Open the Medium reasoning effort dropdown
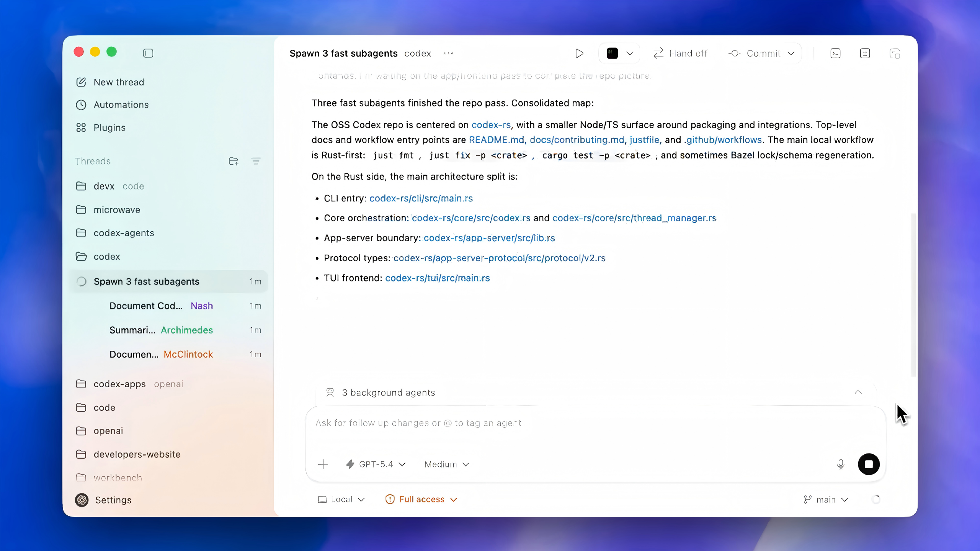This screenshot has height=551, width=980. click(x=446, y=464)
